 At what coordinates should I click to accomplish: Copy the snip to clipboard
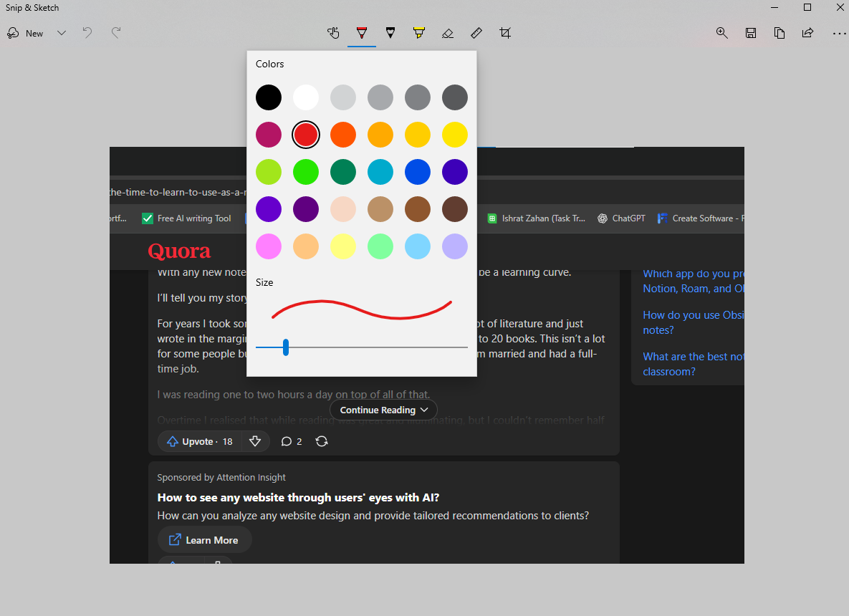780,33
